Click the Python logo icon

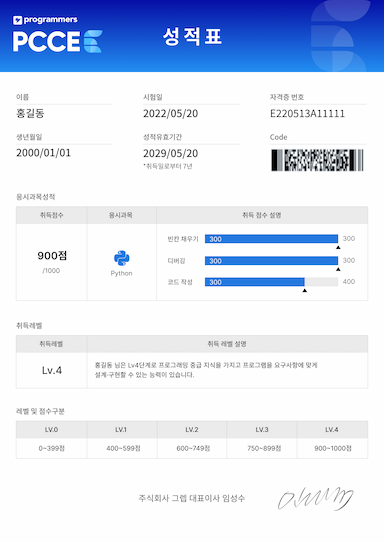(121, 258)
